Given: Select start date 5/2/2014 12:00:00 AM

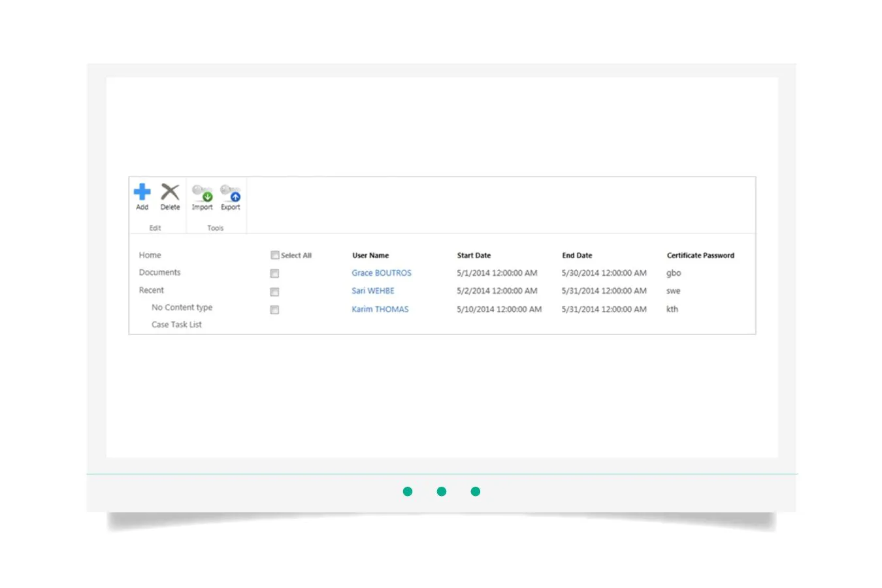Looking at the screenshot, I should pos(497,291).
